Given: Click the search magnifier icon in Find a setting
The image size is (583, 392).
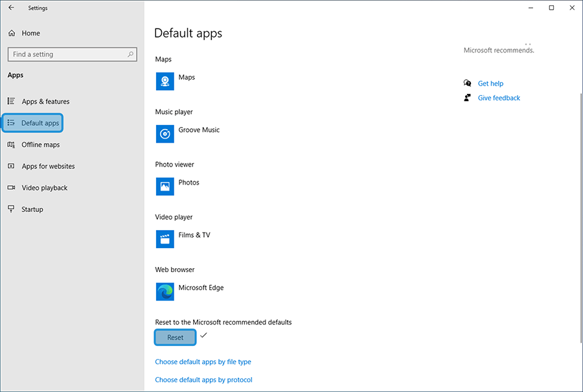Looking at the screenshot, I should (130, 54).
